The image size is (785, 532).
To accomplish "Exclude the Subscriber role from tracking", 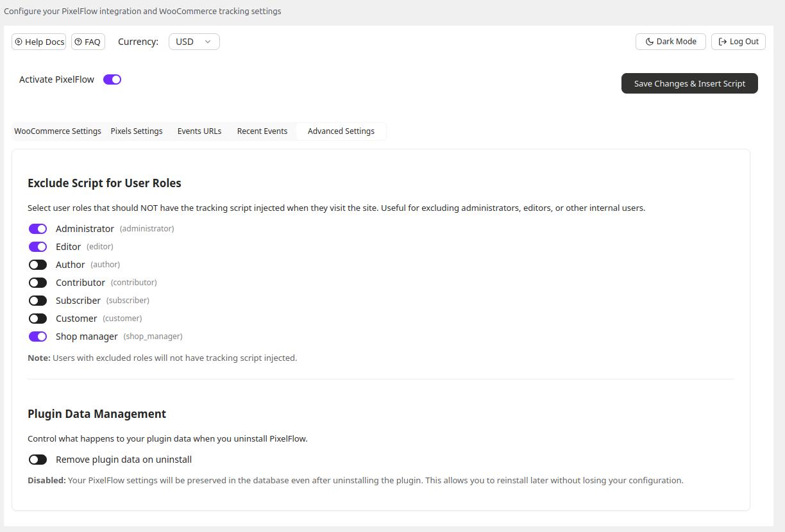I will tap(38, 301).
